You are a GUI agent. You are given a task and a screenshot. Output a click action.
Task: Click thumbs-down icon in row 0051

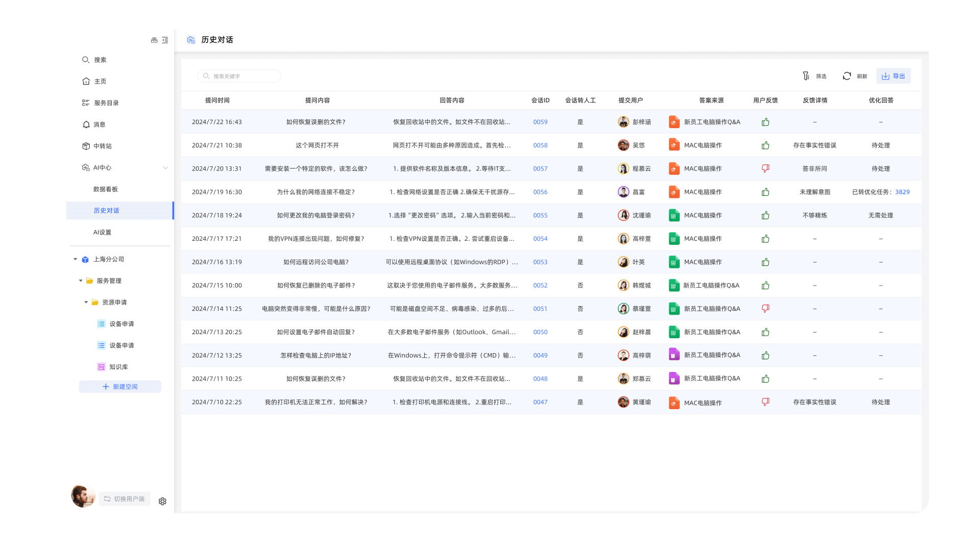(765, 309)
